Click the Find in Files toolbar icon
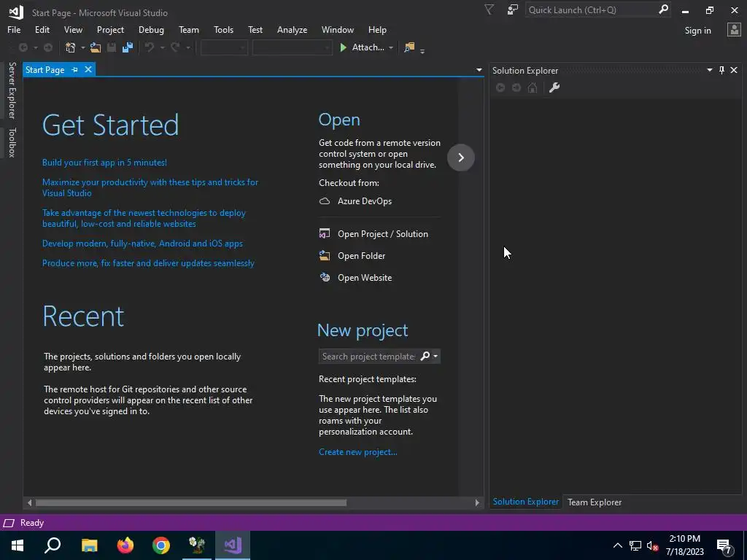This screenshot has height=560, width=747. point(409,47)
